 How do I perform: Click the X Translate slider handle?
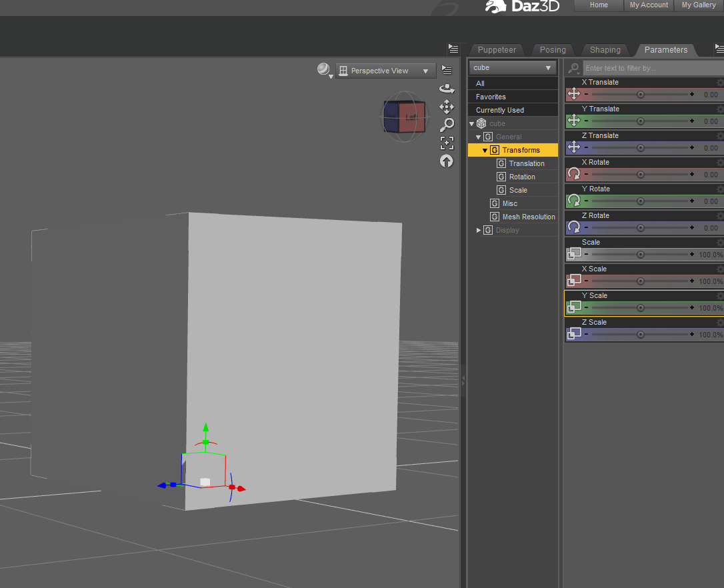point(641,94)
